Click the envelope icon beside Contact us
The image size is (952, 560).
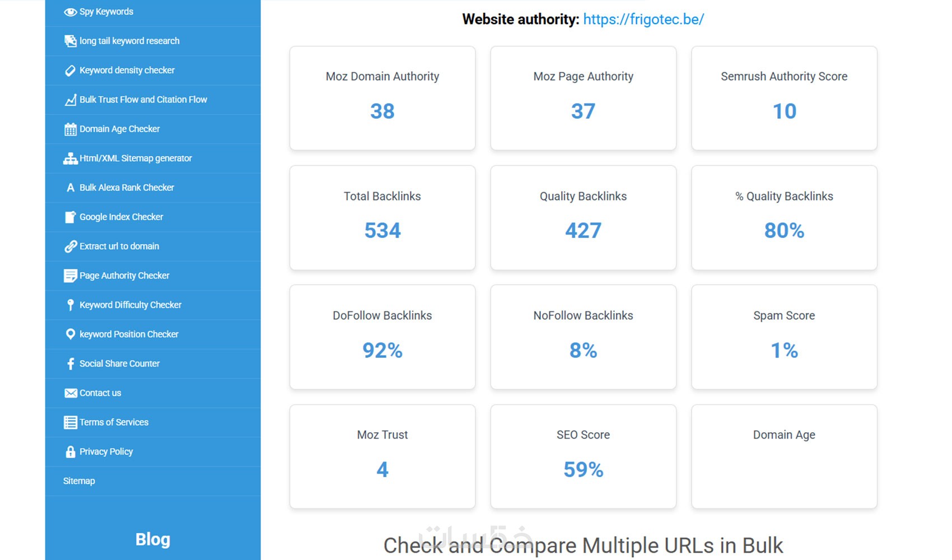point(70,393)
